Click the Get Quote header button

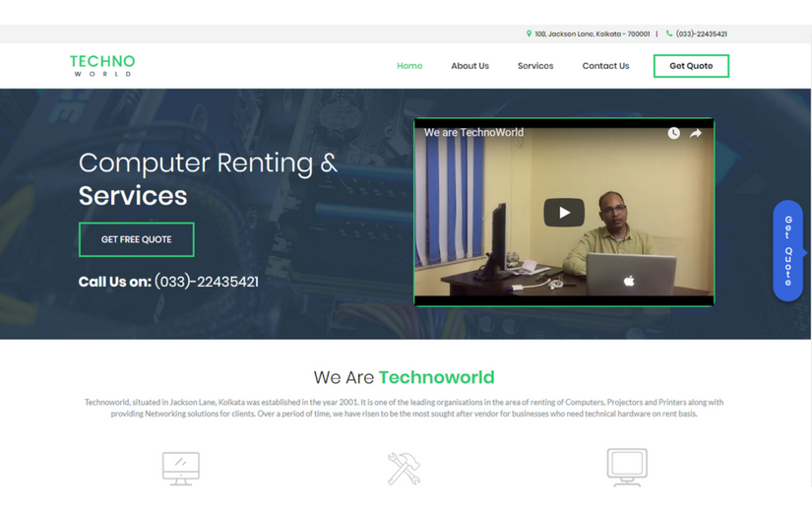pyautogui.click(x=691, y=66)
